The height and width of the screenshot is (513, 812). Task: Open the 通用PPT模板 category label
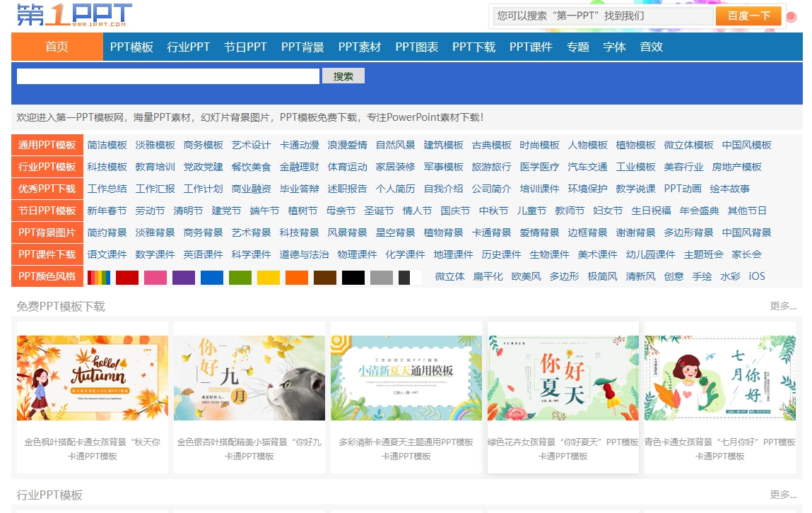47,145
